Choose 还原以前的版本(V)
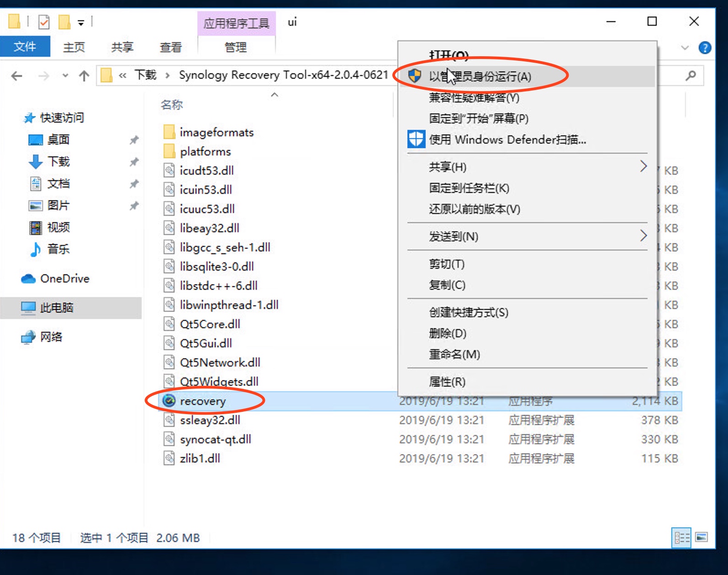The width and height of the screenshot is (728, 575). tap(527, 209)
